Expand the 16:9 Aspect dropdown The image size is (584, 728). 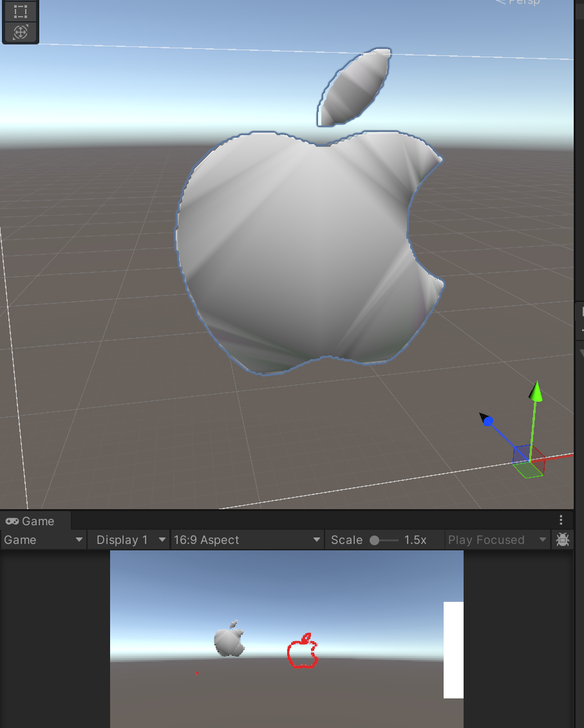(x=247, y=539)
